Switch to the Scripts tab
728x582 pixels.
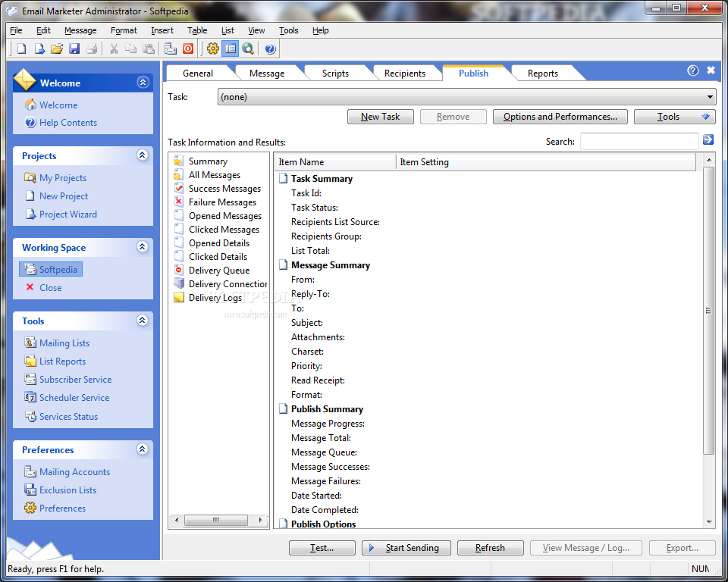[x=335, y=74]
